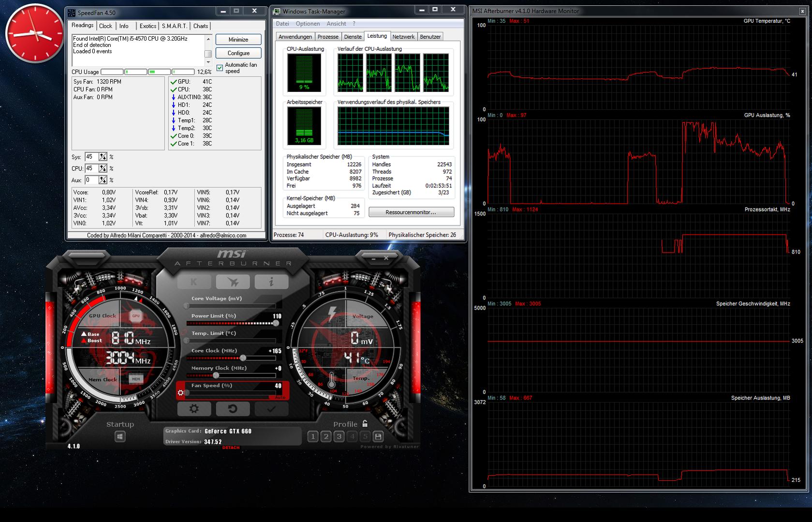Click the CPU fan percentage input field
Image resolution: width=812 pixels, height=522 pixels.
click(x=91, y=168)
